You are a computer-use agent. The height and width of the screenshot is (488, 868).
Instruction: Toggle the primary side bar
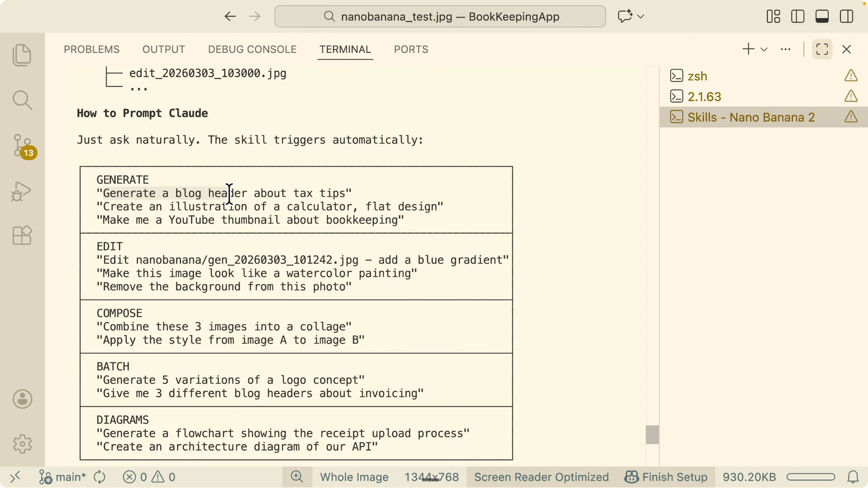pyautogui.click(x=798, y=17)
